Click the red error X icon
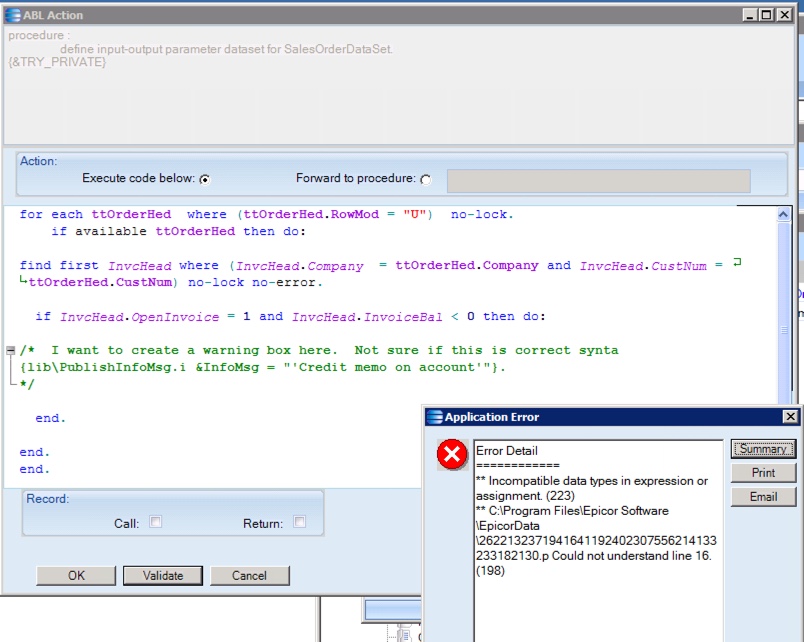The width and height of the screenshot is (804, 642). 452,454
